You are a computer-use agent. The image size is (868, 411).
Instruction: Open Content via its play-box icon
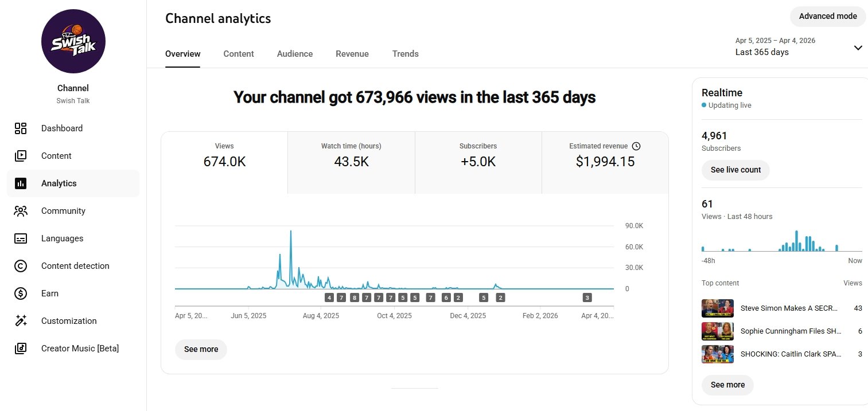(21, 156)
